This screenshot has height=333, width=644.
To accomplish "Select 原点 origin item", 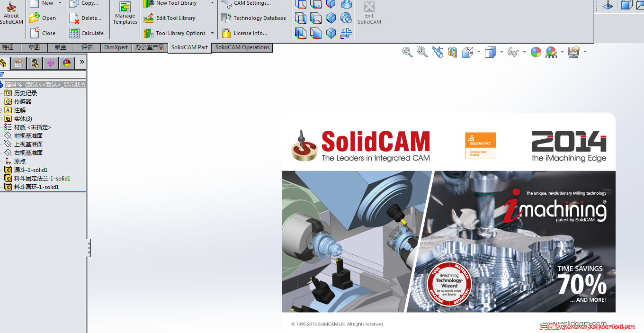I will click(x=20, y=162).
